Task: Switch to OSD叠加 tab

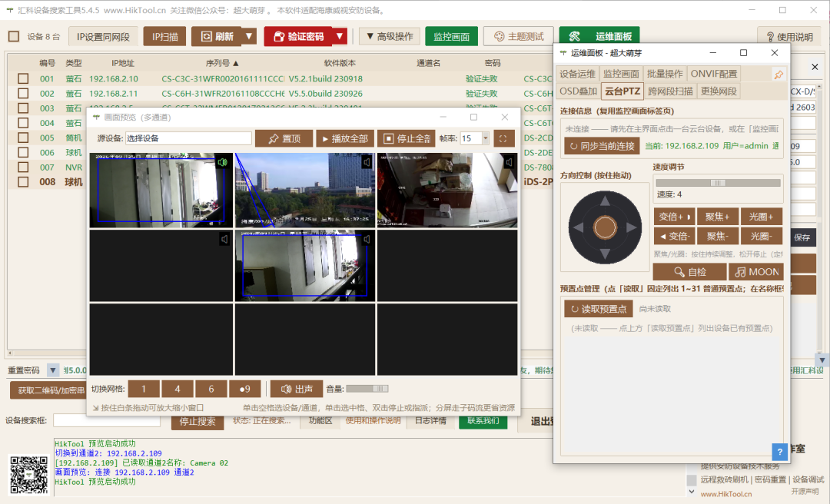Action: point(579,91)
